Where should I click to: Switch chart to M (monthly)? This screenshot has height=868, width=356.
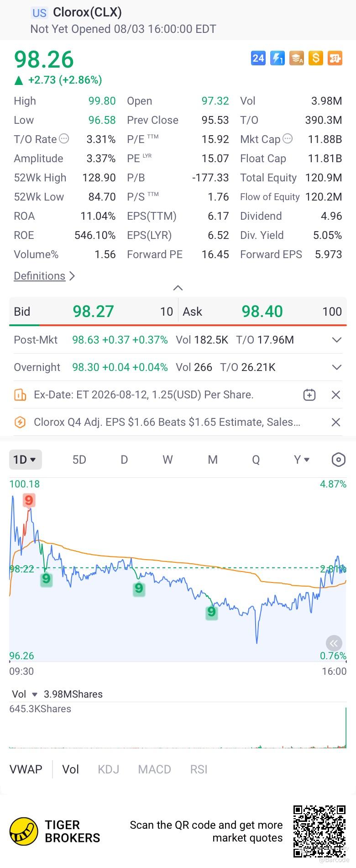213,460
